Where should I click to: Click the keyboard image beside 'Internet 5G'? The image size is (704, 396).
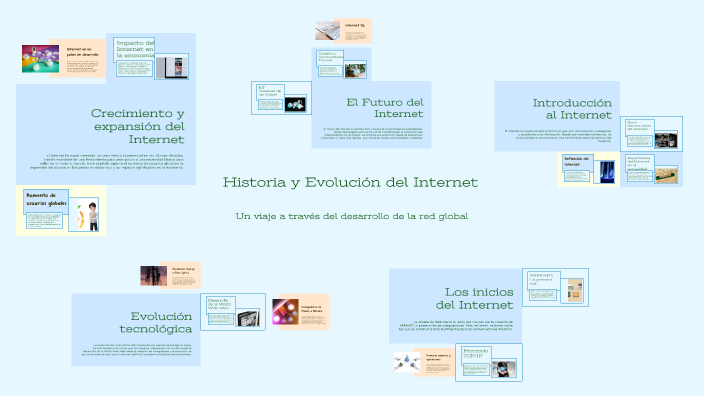tap(327, 31)
